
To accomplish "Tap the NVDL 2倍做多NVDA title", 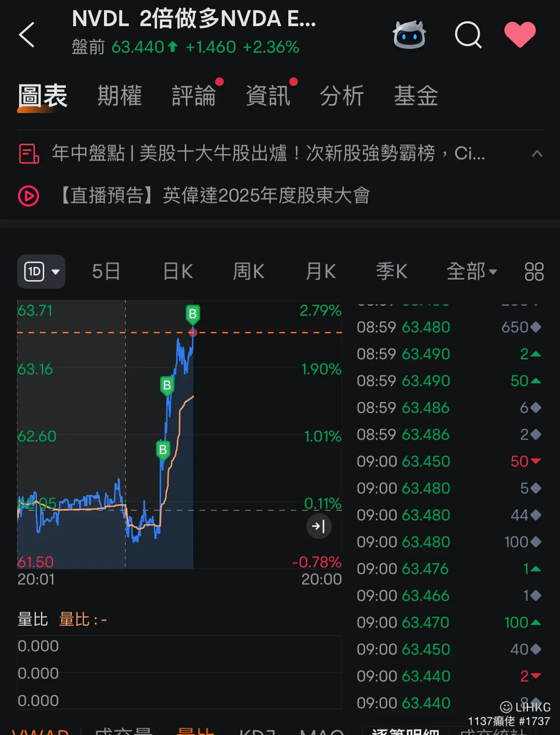I will 194,19.
